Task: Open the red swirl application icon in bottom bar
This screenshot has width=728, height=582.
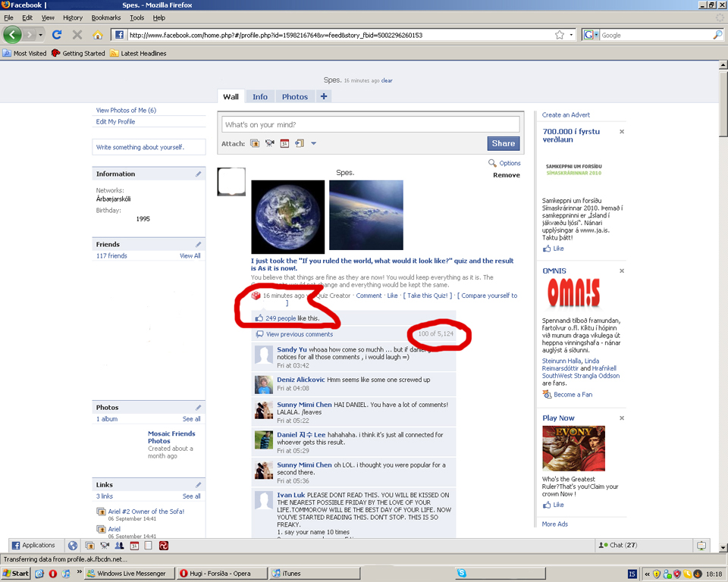Action: tap(164, 546)
